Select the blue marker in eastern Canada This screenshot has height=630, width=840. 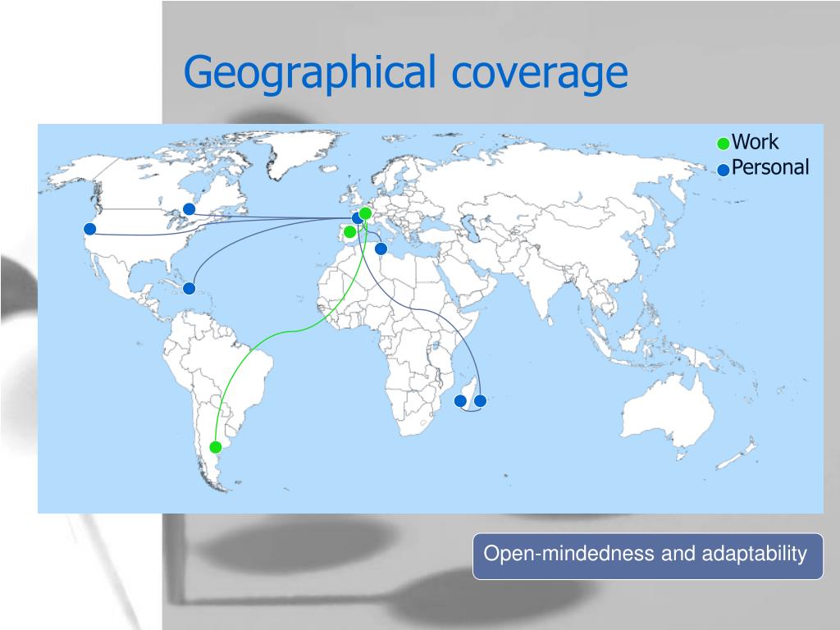coord(189,209)
